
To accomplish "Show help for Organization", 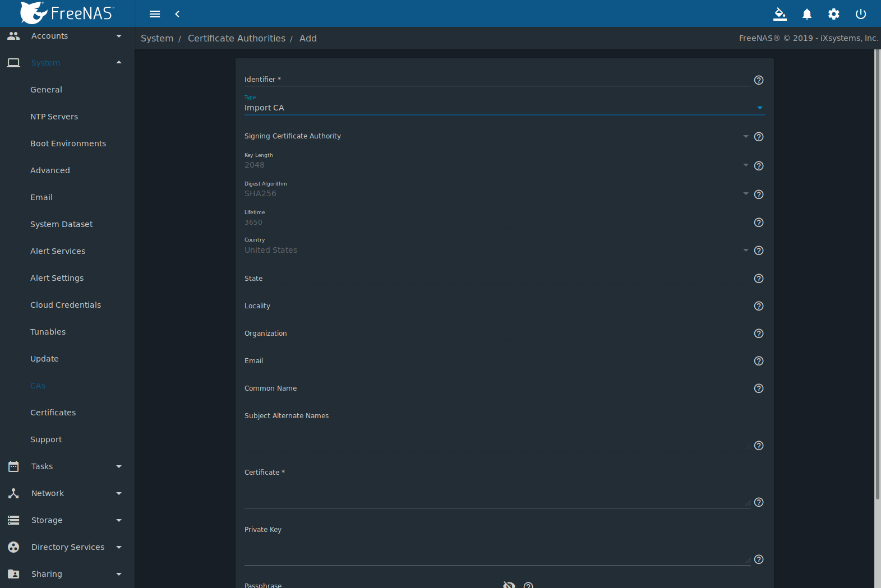I will (759, 334).
